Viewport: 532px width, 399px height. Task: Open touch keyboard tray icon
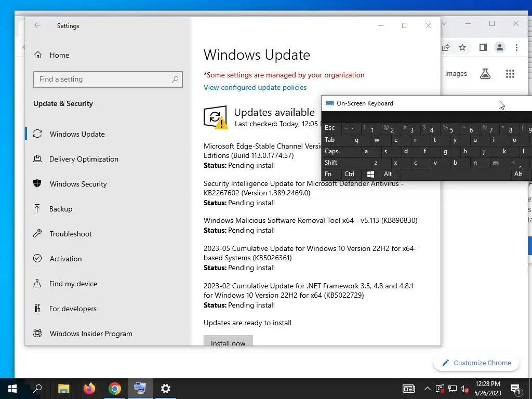408,389
